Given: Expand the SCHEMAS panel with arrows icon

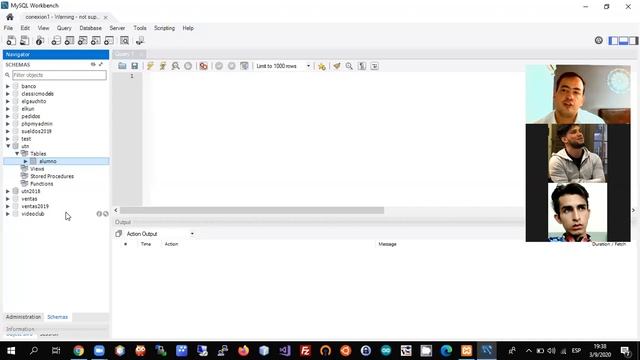Looking at the screenshot, I should click(x=101, y=64).
